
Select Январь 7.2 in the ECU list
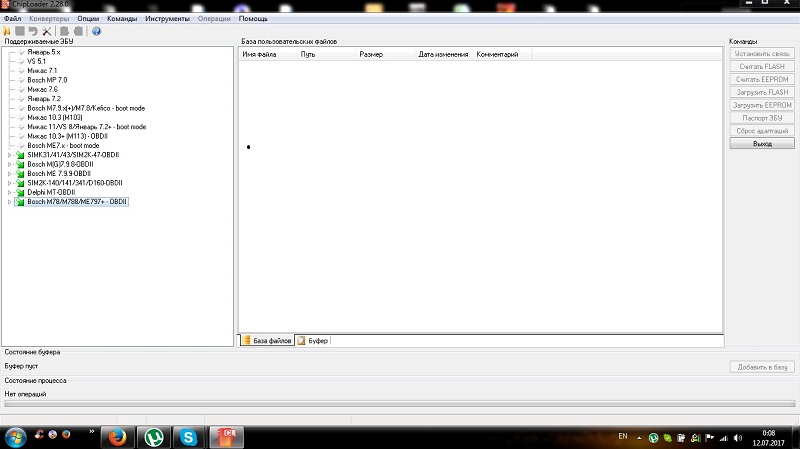point(44,99)
